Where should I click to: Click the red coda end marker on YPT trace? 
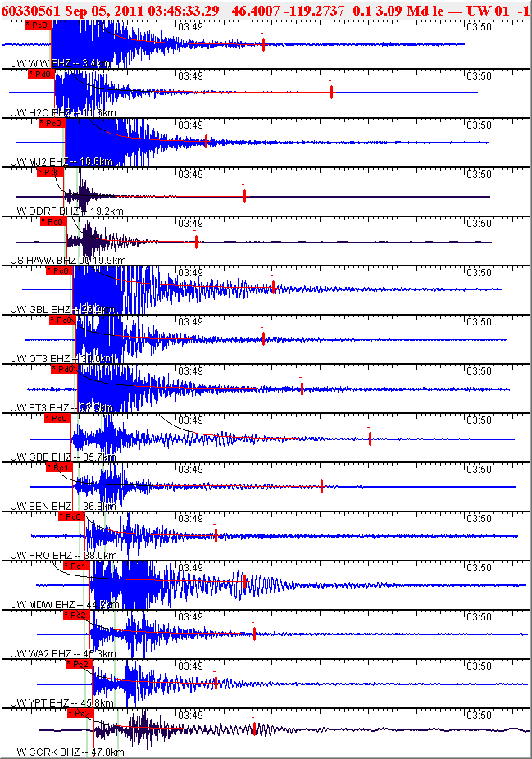tap(216, 683)
